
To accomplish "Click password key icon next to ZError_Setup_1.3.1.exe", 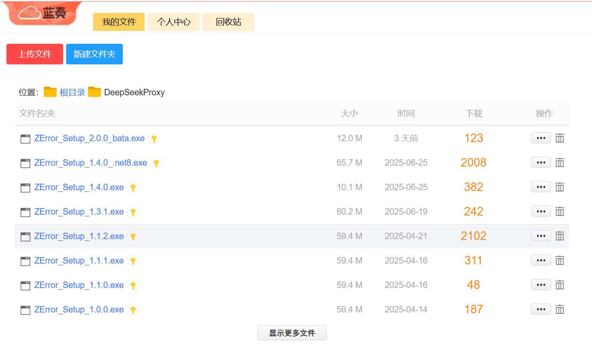I will tap(133, 212).
